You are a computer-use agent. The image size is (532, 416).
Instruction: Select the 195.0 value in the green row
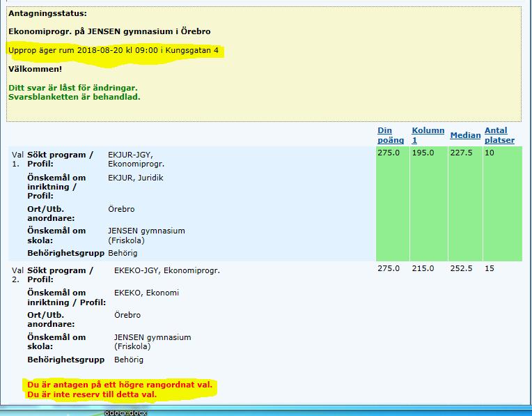click(x=423, y=153)
